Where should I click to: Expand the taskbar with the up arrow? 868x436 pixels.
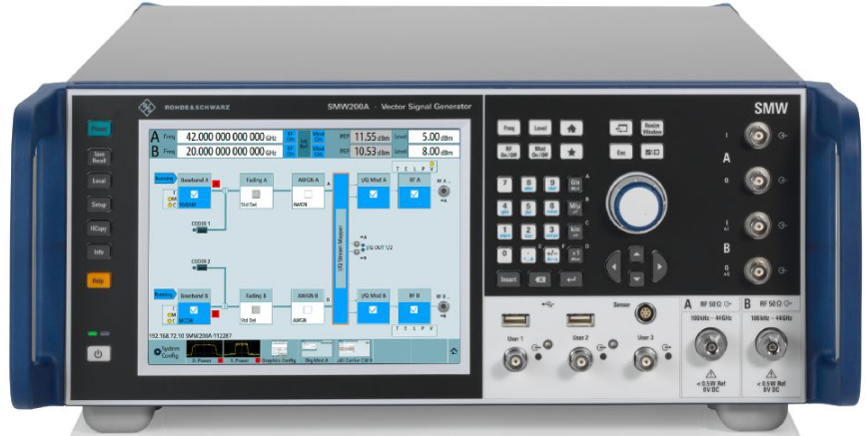coord(455,351)
